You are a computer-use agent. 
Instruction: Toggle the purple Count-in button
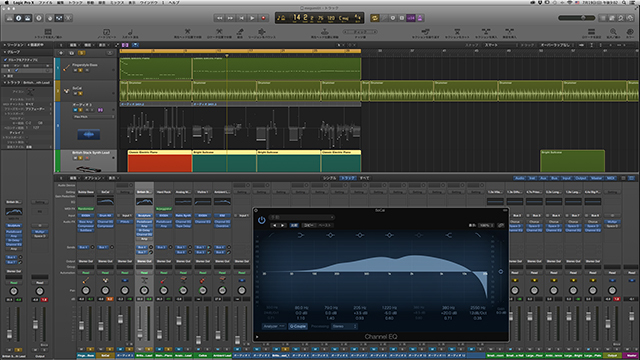(411, 18)
